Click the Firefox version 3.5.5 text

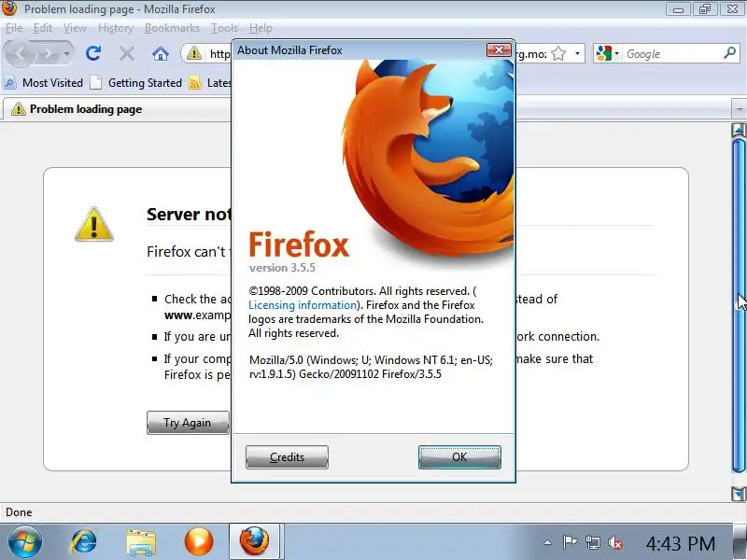point(282,268)
